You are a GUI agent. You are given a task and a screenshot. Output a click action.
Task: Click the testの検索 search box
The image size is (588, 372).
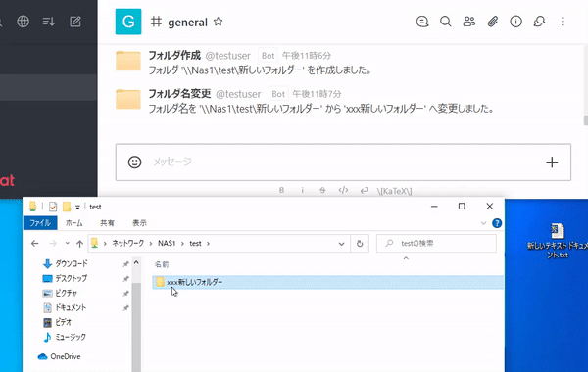(436, 244)
